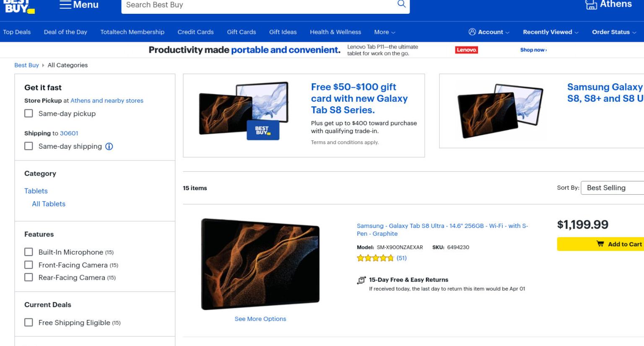Viewport: 644px width, 346px height.
Task: Open Samsung Galaxy S8, S8+ banner heading
Action: pos(605,93)
